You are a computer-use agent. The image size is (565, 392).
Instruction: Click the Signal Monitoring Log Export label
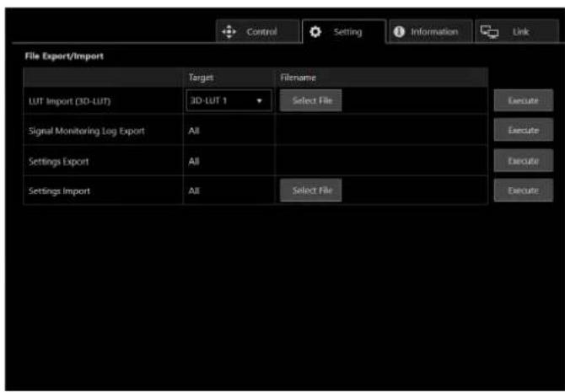(87, 132)
